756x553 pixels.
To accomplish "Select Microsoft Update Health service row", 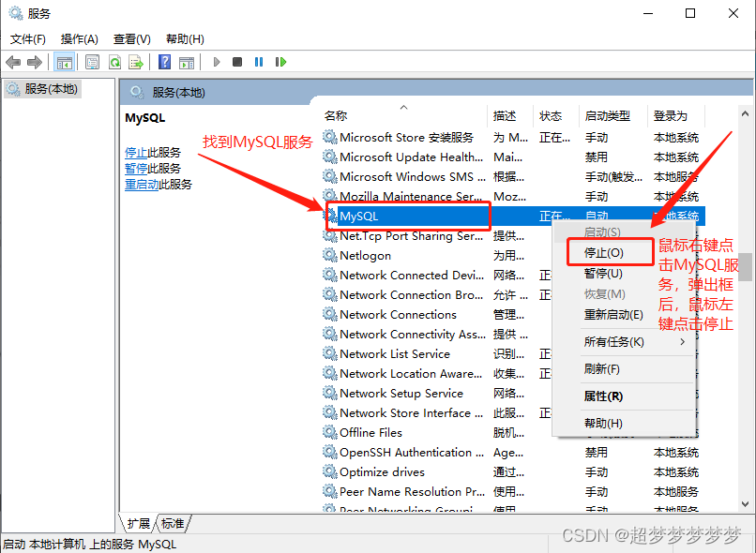I will [x=513, y=157].
